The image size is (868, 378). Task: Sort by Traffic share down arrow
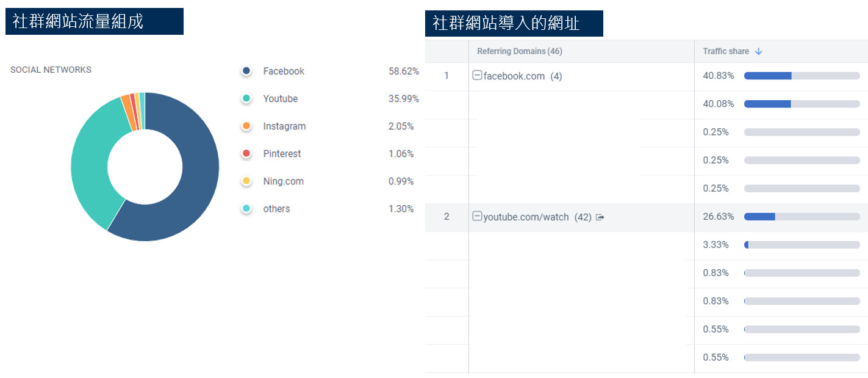758,51
